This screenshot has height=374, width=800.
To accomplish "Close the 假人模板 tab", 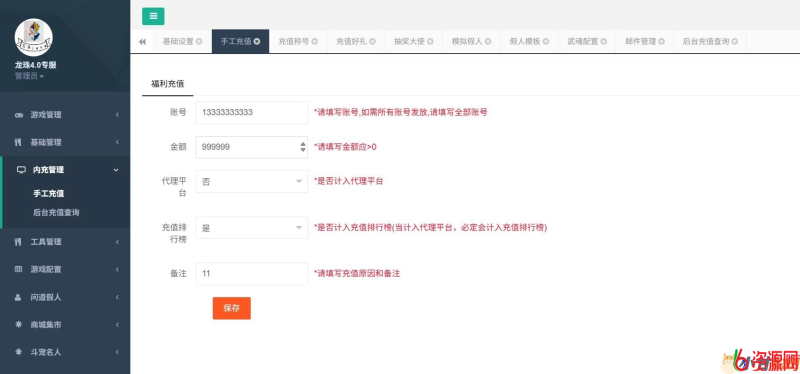I will (x=546, y=42).
